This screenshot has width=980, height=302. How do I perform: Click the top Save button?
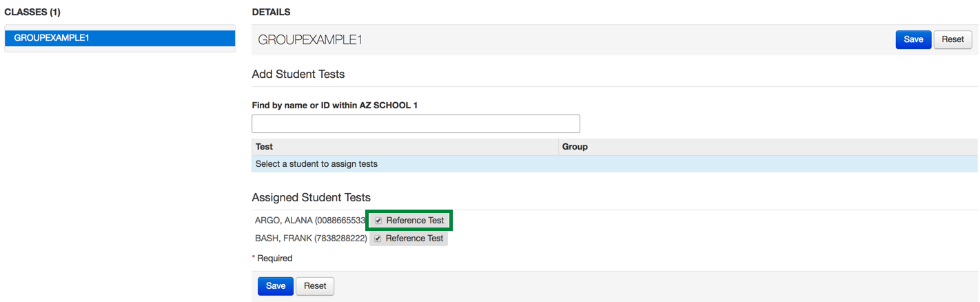click(x=913, y=39)
